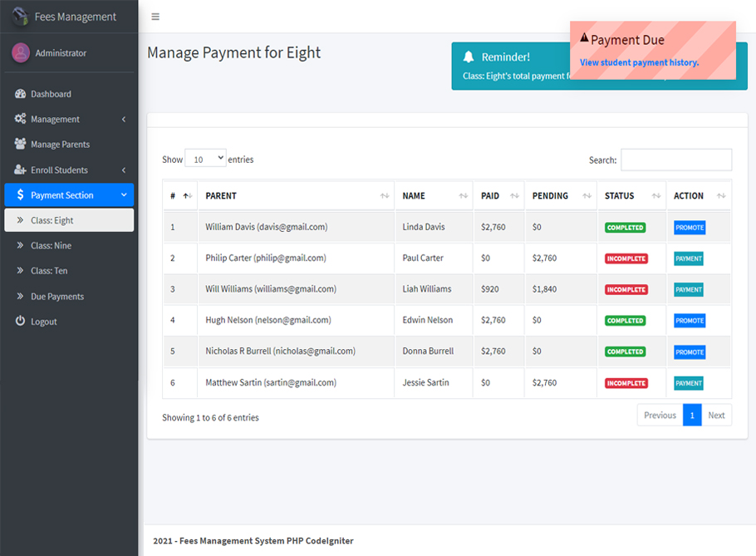Viewport: 756px width, 556px height.
Task: Click INCOMPLETE badge for Liah Williams
Action: (626, 289)
